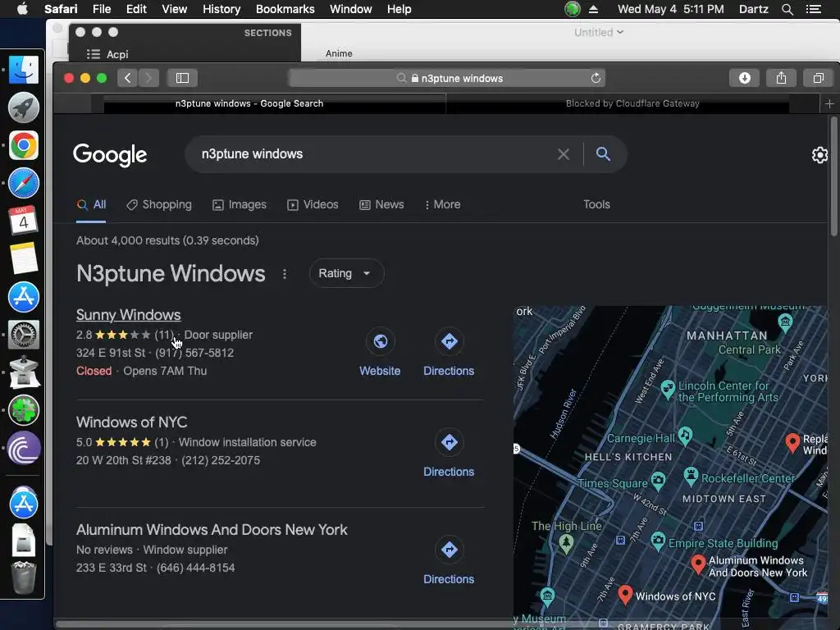Open Calendar from the Dock
This screenshot has height=630, width=840.
pyautogui.click(x=24, y=221)
